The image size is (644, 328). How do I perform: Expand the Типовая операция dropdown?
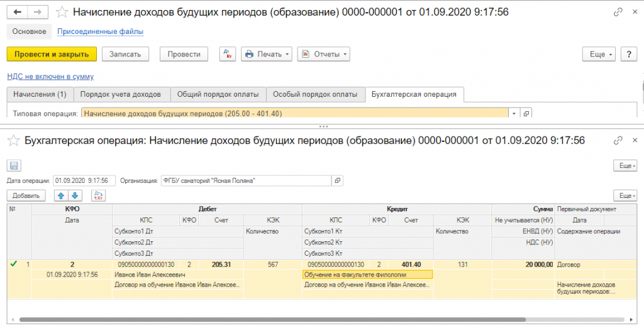(x=514, y=114)
